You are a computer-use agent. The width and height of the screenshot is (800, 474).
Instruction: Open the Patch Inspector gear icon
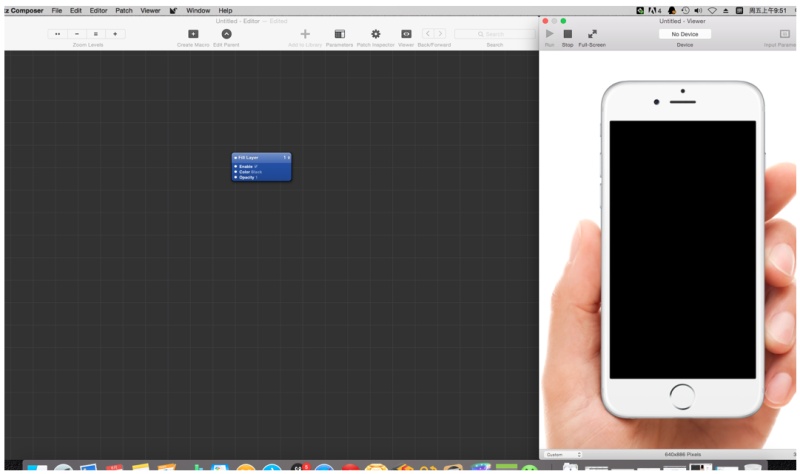coord(376,34)
